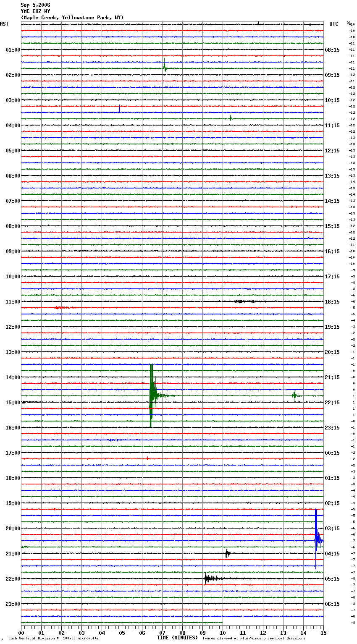Click the '09' minute tick label

point(202,633)
